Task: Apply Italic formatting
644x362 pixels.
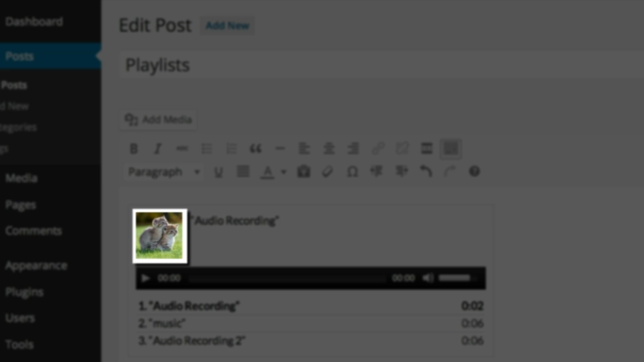Action: pyautogui.click(x=158, y=148)
